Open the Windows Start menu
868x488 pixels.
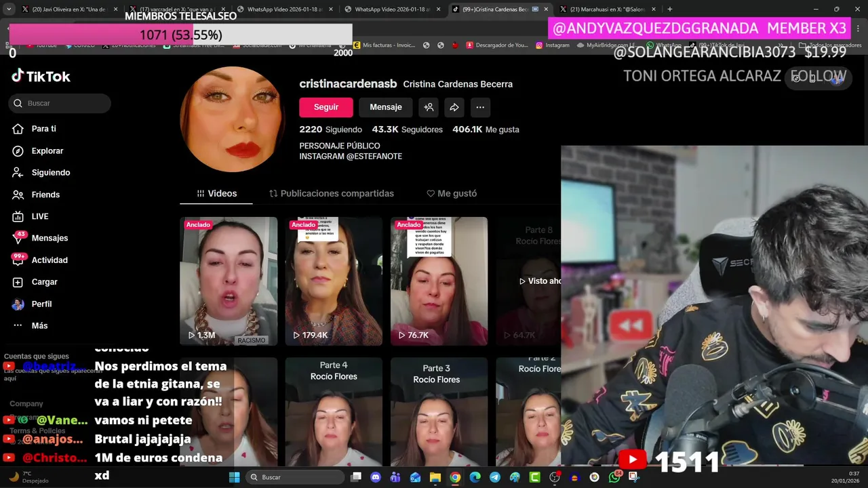(234, 477)
